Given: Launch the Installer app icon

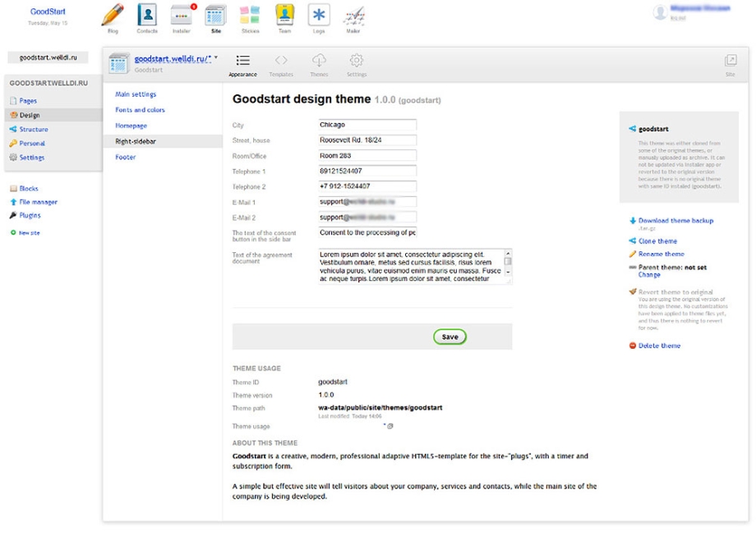Looking at the screenshot, I should coord(182,16).
